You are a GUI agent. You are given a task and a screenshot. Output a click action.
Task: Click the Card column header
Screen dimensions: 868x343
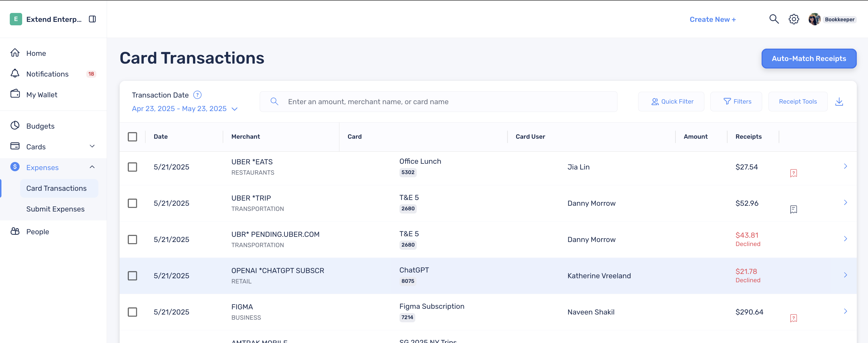355,137
